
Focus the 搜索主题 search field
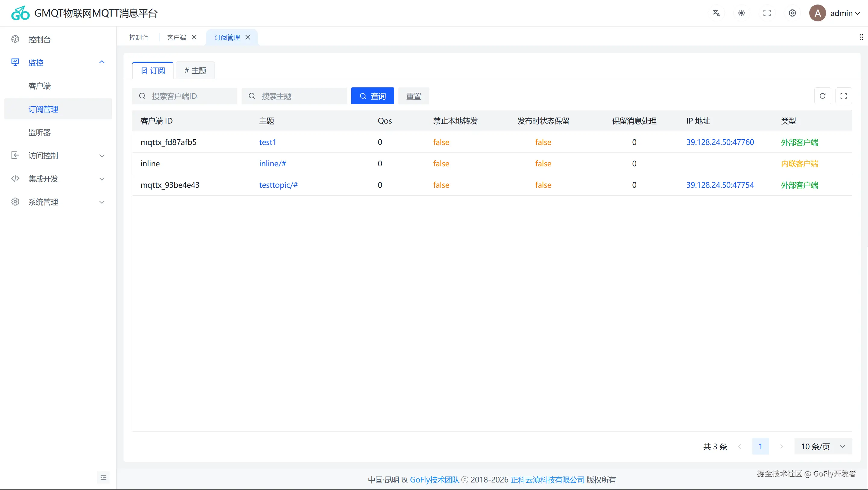[294, 96]
